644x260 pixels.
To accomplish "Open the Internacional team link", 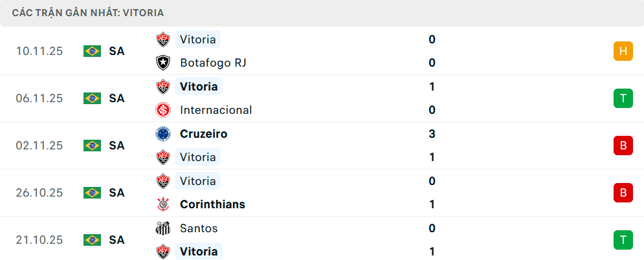I will 216,110.
